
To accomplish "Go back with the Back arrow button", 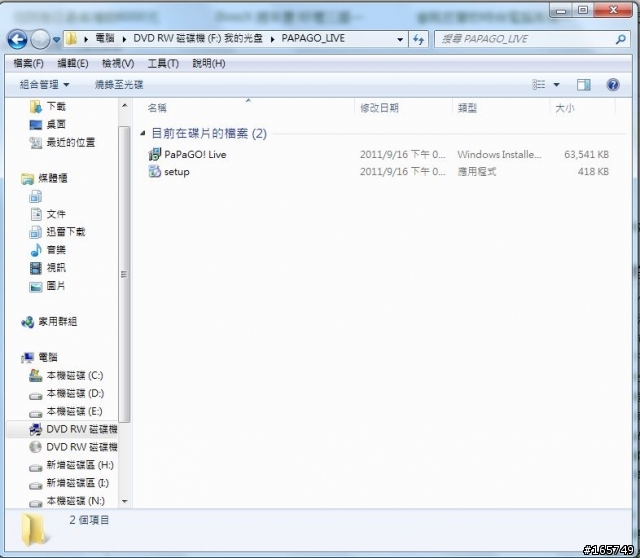I will [x=17, y=40].
